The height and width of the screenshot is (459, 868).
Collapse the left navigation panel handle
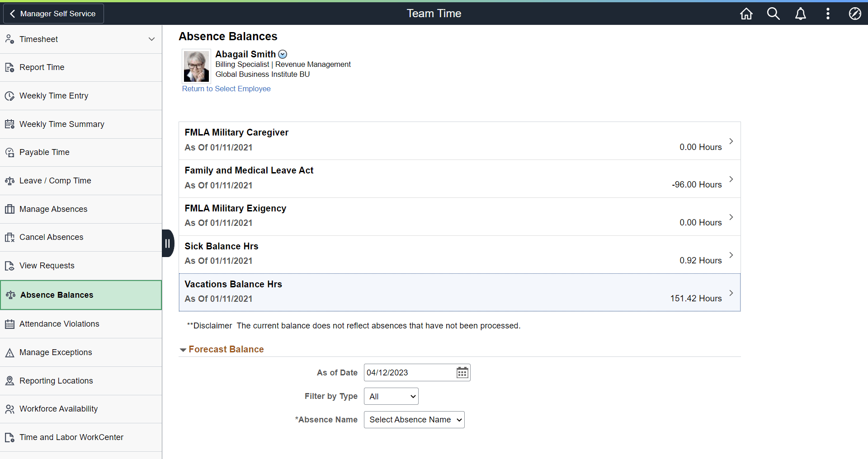(168, 243)
